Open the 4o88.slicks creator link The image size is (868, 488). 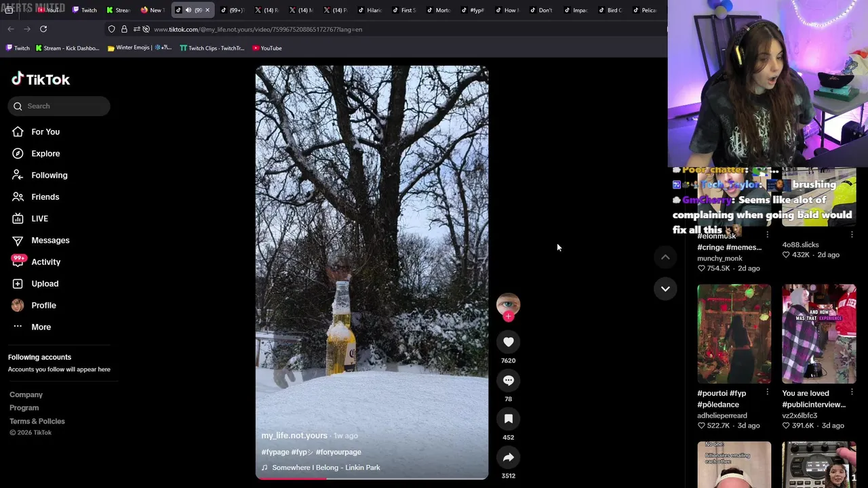click(x=800, y=245)
